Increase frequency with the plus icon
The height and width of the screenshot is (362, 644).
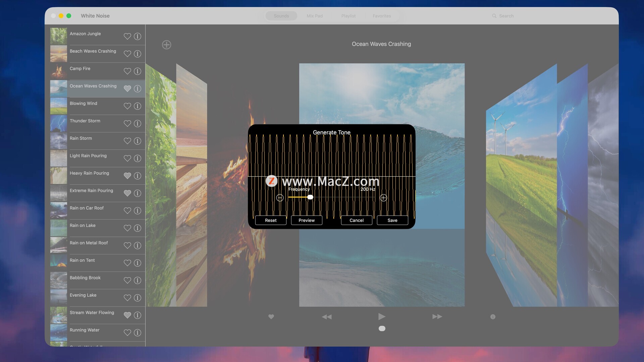383,198
